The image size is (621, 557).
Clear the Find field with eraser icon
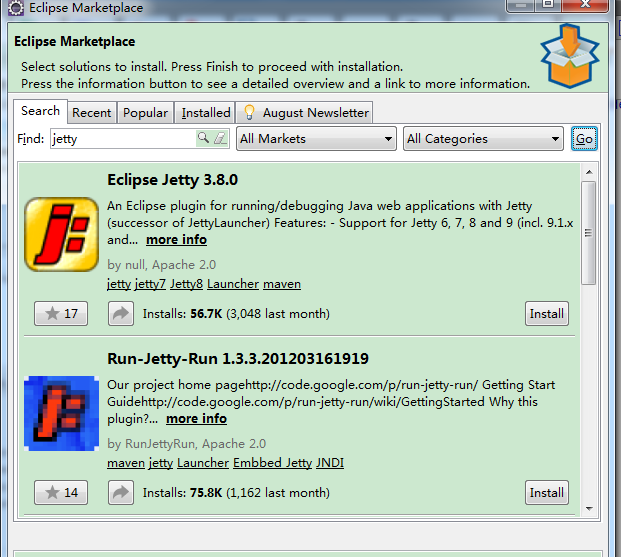(x=220, y=138)
